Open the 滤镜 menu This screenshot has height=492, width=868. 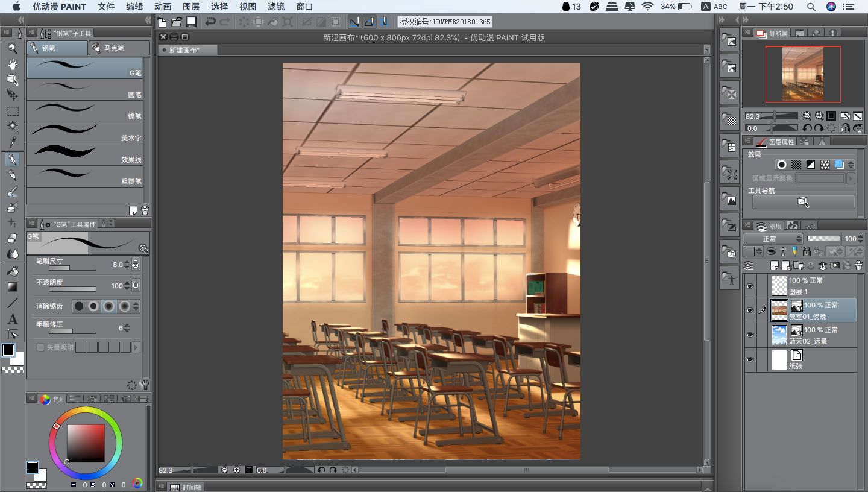click(x=276, y=7)
